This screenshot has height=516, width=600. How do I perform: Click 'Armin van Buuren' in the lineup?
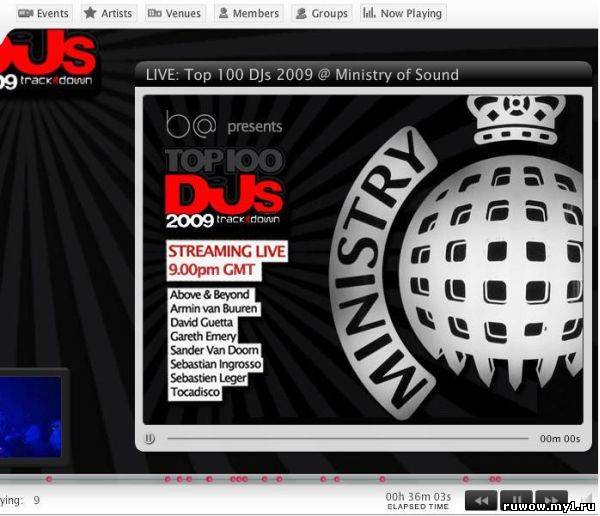click(214, 309)
